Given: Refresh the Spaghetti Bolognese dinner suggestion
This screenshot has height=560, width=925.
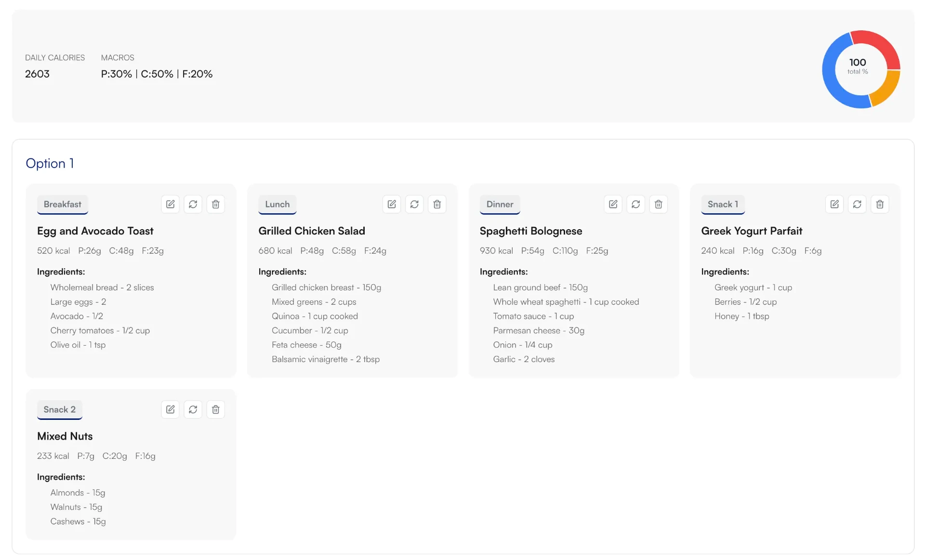Looking at the screenshot, I should [636, 204].
